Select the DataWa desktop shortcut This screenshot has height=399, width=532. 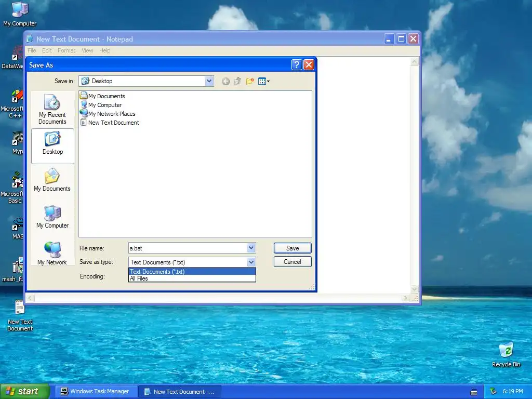tap(12, 57)
